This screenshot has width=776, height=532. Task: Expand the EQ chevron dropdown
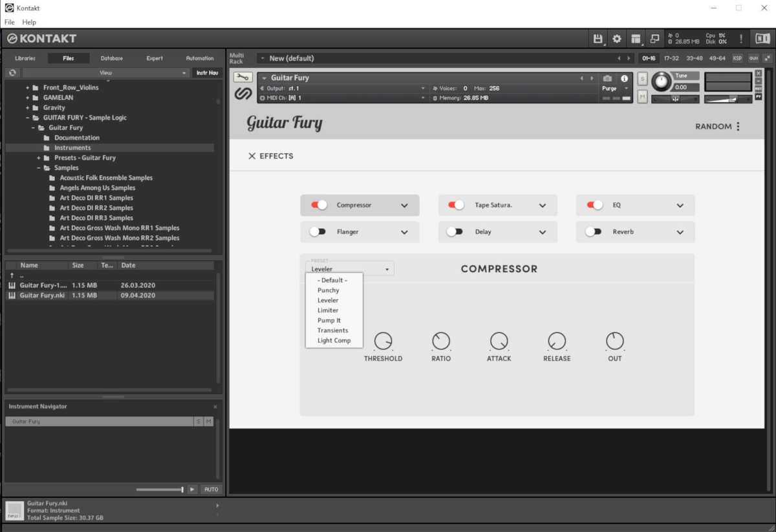coord(680,206)
